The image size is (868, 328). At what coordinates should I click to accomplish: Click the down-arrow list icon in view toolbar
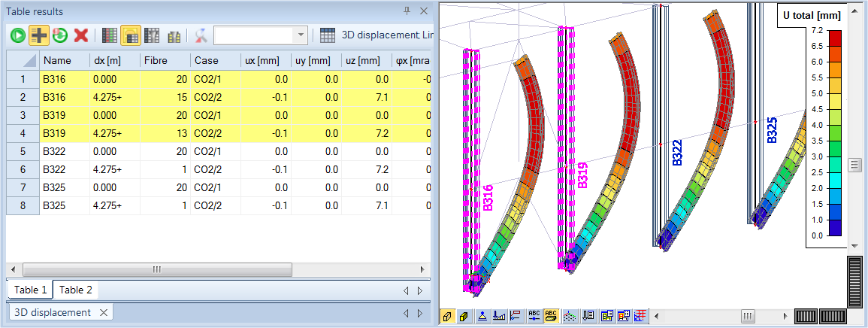click(589, 316)
